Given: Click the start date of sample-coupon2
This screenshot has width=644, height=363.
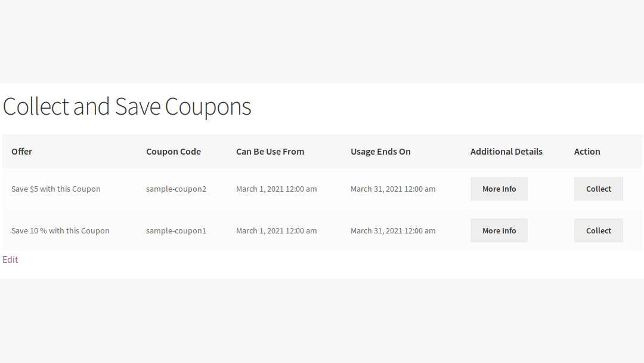Looking at the screenshot, I should pyautogui.click(x=276, y=188).
